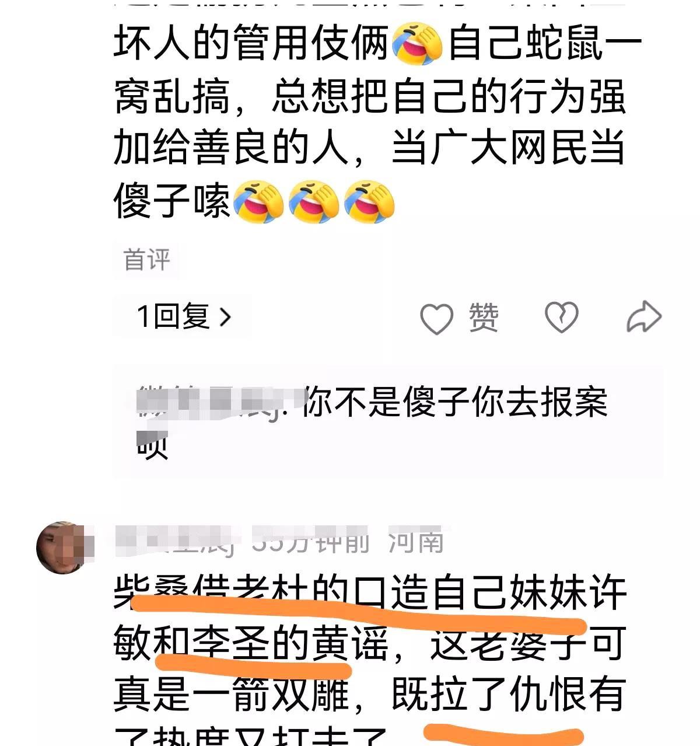Tap the share arrow icon
The width and height of the screenshot is (700, 746).
coord(644,317)
